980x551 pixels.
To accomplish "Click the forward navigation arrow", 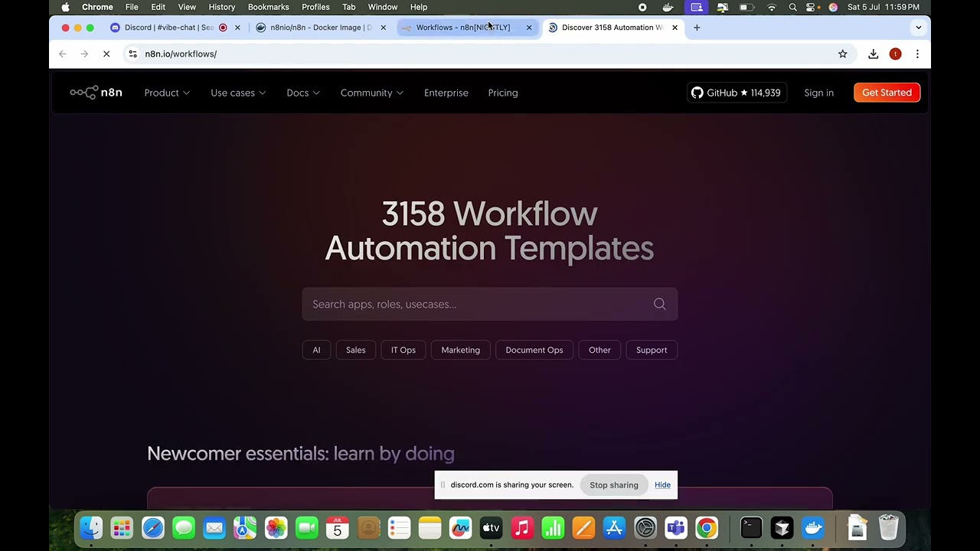I will (85, 54).
